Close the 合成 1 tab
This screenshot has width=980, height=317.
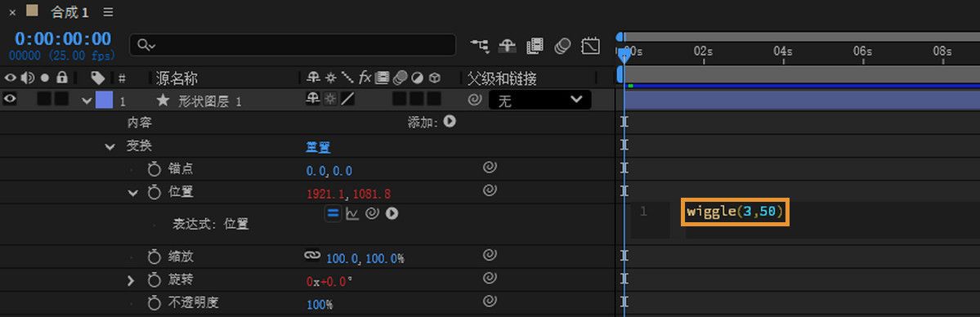pos(12,12)
